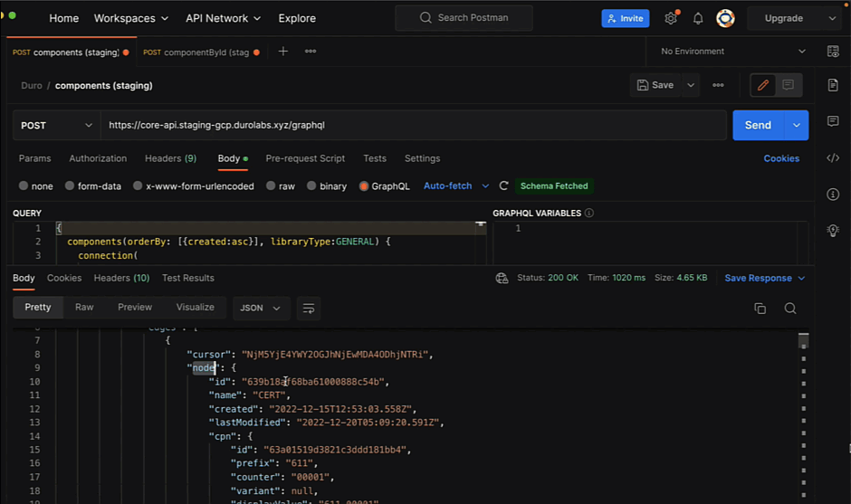Viewport: 851px width, 504px height.
Task: Open comments icon in right sidebar
Action: click(833, 121)
